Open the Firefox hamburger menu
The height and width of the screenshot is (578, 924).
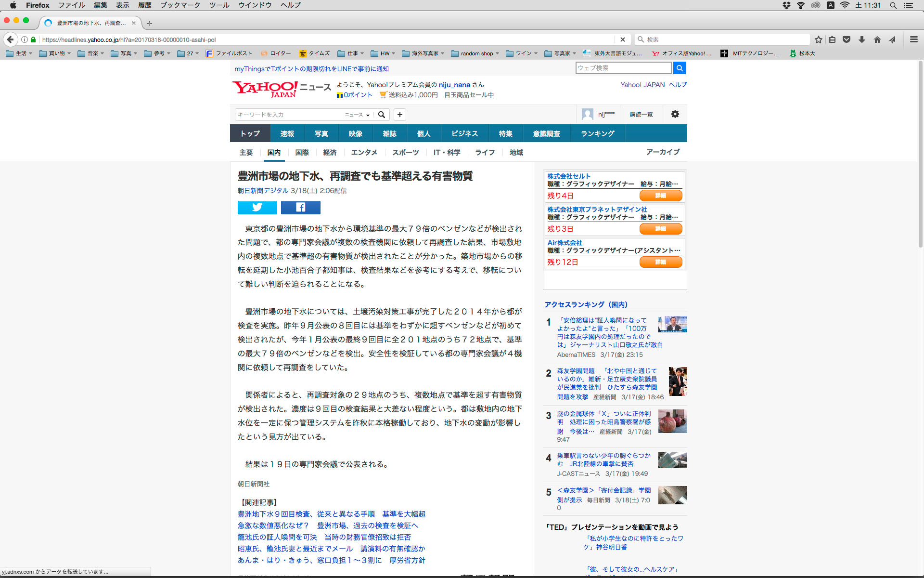913,39
